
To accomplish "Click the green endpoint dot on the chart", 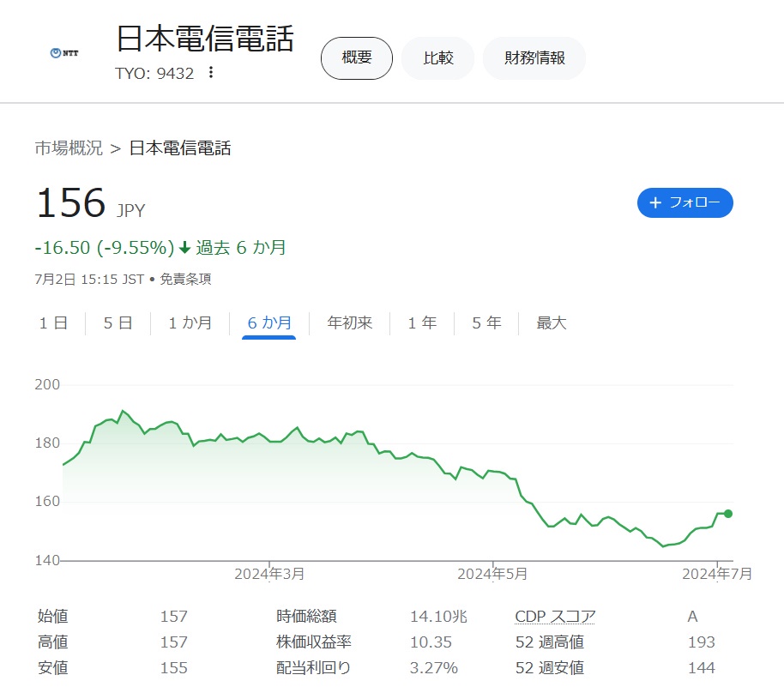I will (x=728, y=514).
